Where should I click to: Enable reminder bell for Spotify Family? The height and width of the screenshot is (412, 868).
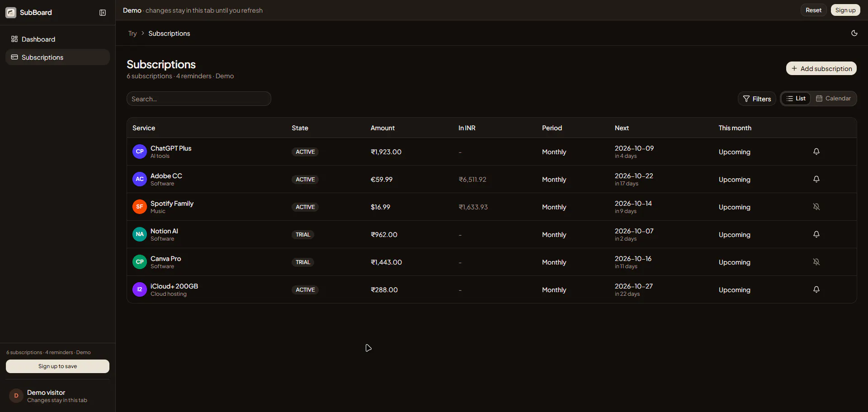tap(816, 207)
